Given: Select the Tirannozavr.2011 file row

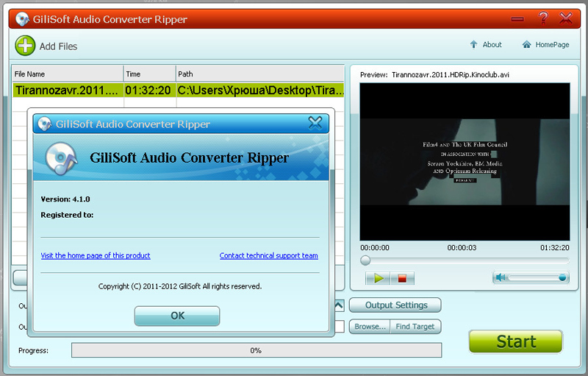Looking at the screenshot, I should click(178, 90).
